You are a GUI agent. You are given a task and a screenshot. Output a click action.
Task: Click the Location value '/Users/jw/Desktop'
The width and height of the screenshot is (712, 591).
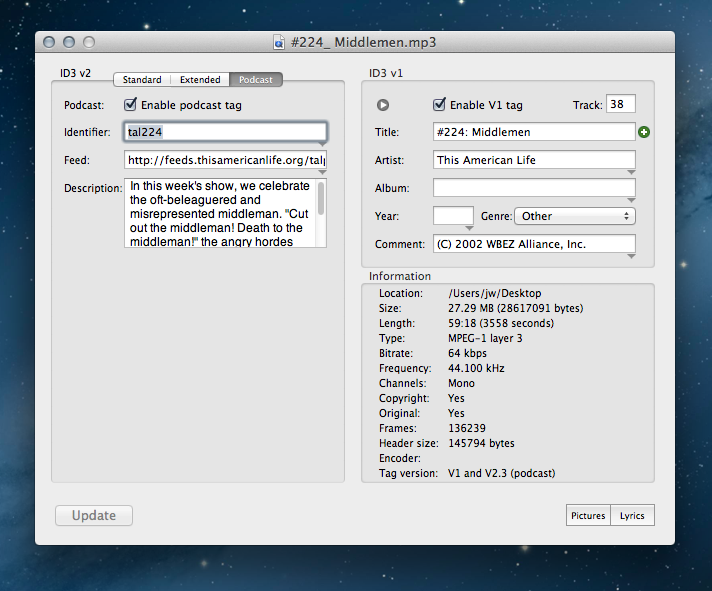[494, 293]
